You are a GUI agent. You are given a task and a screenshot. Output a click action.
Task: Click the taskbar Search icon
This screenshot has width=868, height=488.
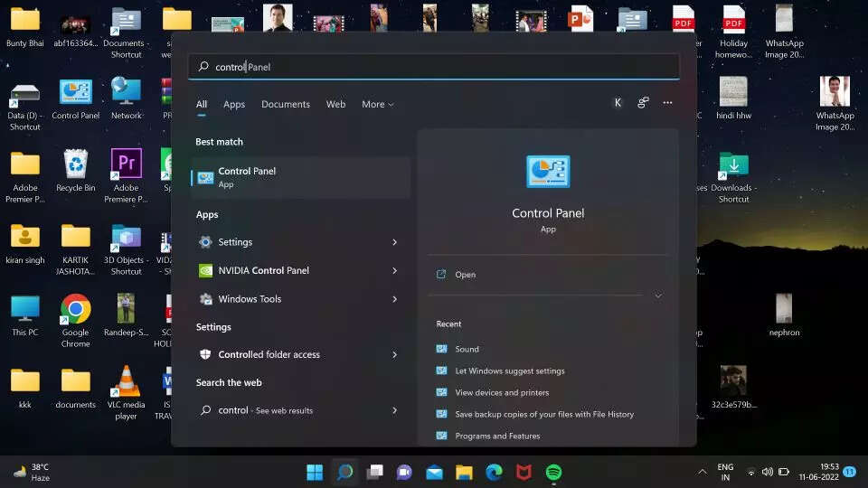click(344, 472)
